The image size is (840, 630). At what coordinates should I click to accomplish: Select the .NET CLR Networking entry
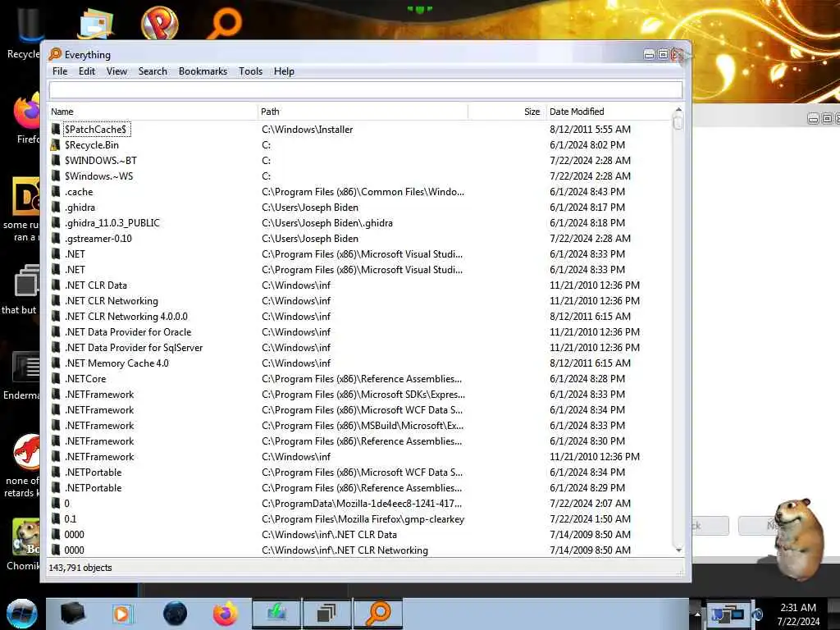(112, 300)
